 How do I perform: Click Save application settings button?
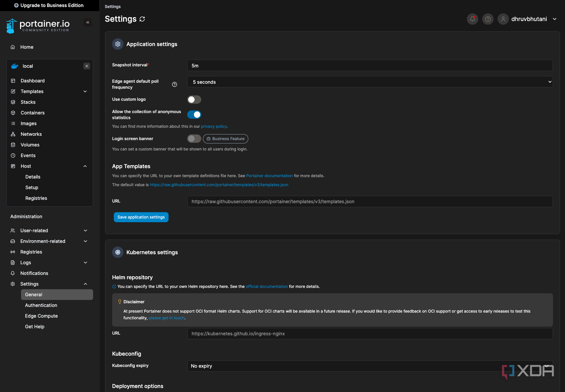point(141,217)
